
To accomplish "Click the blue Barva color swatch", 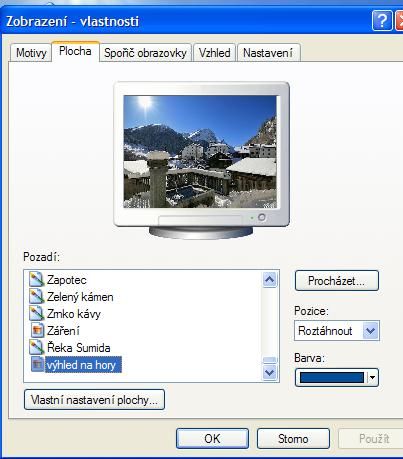I will tap(332, 378).
